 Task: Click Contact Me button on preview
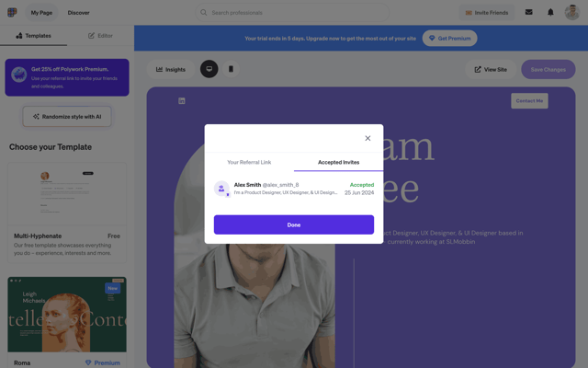[529, 100]
